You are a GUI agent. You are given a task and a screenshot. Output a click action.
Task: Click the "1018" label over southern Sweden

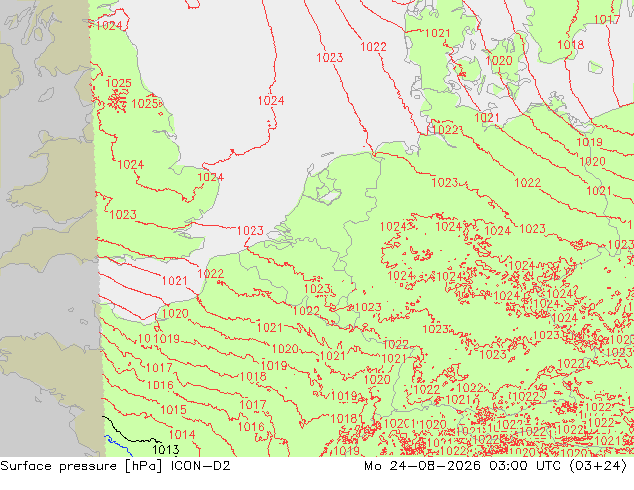click(x=571, y=44)
